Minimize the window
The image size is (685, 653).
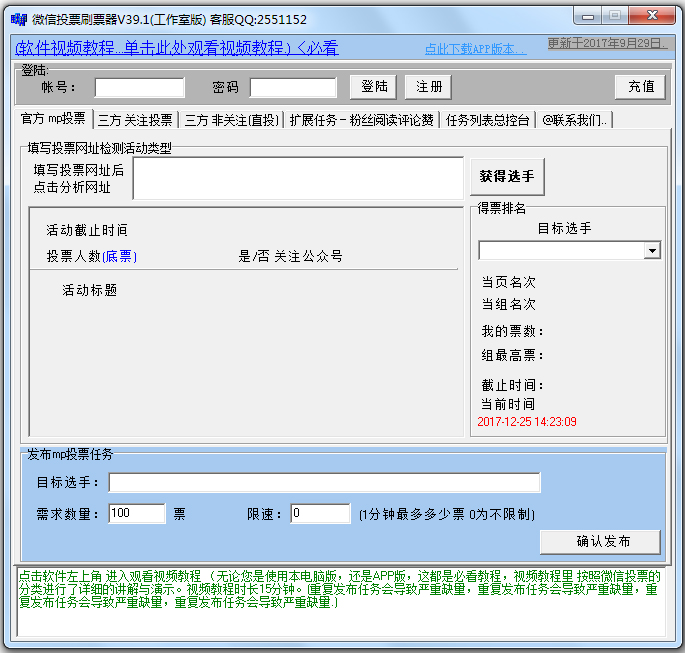coord(587,16)
